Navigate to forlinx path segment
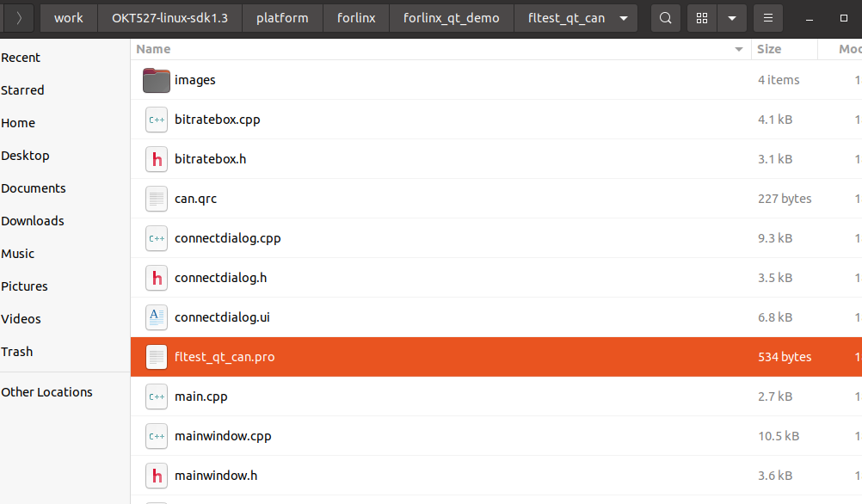862x504 pixels. point(356,18)
